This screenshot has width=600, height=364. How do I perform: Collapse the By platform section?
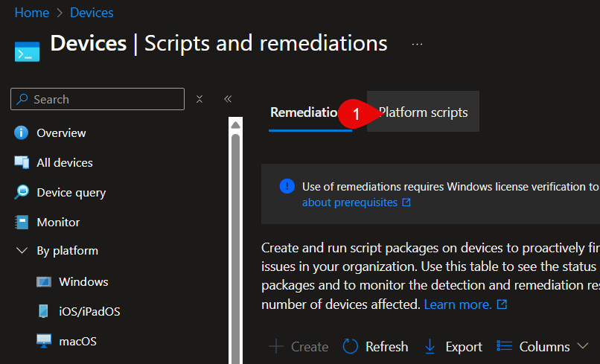(x=22, y=251)
